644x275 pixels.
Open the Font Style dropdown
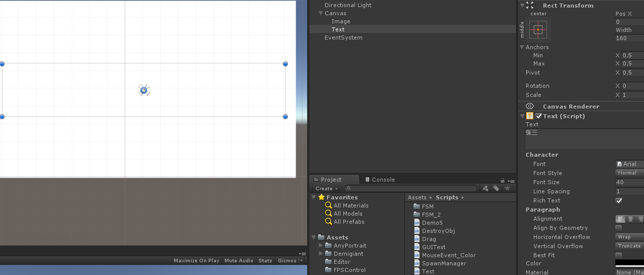630,173
